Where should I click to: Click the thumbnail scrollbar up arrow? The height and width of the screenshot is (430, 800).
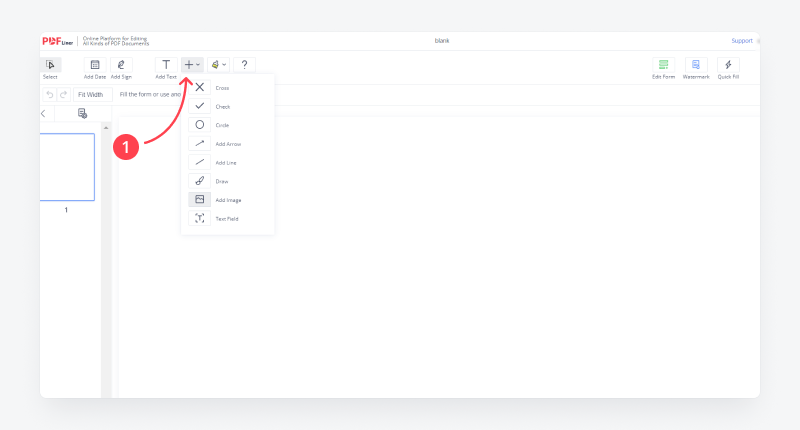pyautogui.click(x=106, y=128)
